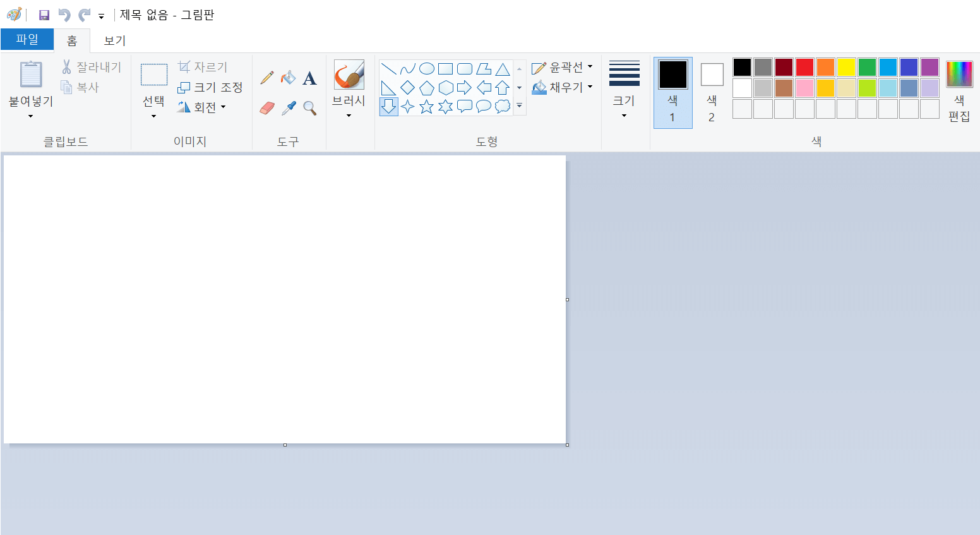Click the 크기 조정 resize button
Image resolution: width=980 pixels, height=535 pixels.
coord(210,87)
